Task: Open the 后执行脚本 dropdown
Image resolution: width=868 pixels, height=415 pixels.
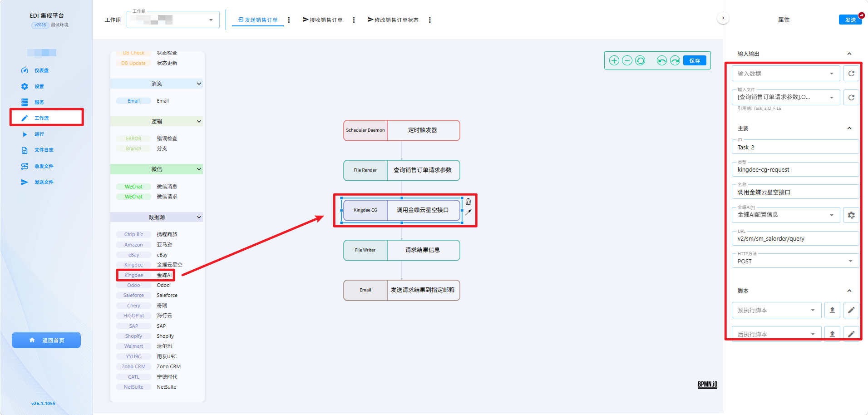Action: [776, 334]
